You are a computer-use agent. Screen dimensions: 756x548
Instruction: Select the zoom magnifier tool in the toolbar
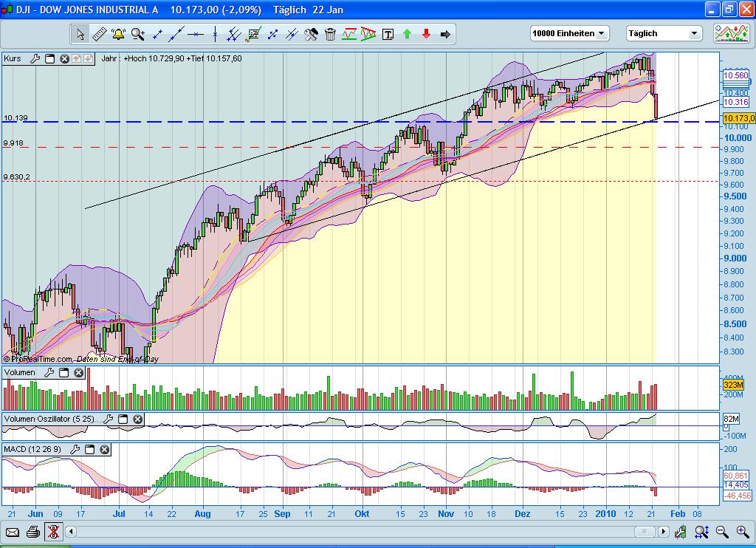(136, 34)
